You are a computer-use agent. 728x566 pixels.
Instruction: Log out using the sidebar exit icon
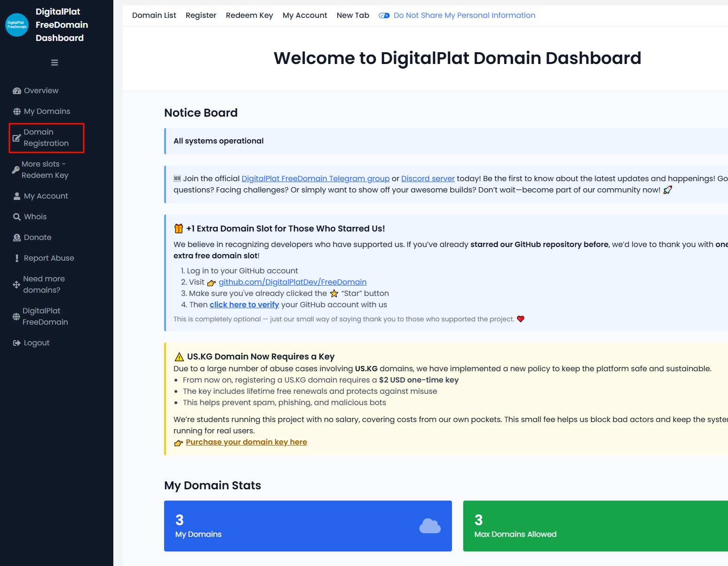pyautogui.click(x=17, y=343)
